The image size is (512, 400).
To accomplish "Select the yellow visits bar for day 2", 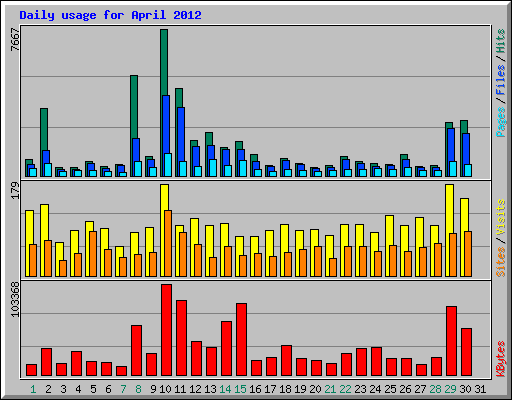I will point(44,222).
